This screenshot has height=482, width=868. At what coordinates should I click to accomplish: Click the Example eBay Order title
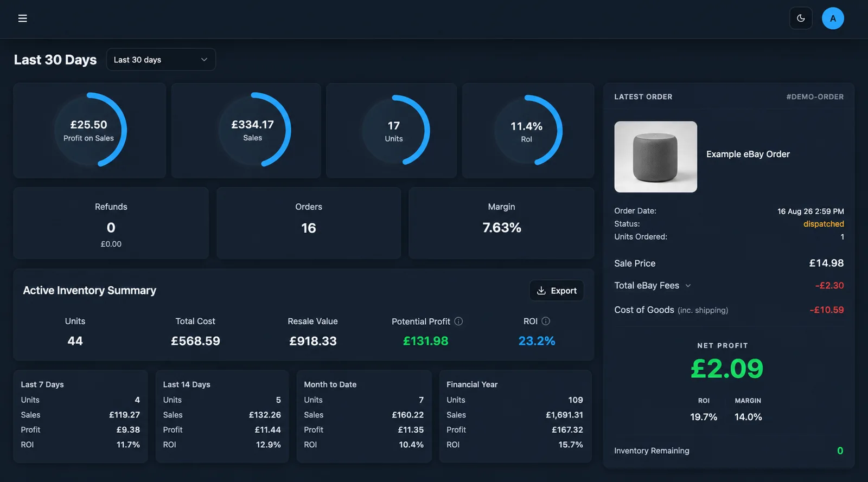click(748, 155)
